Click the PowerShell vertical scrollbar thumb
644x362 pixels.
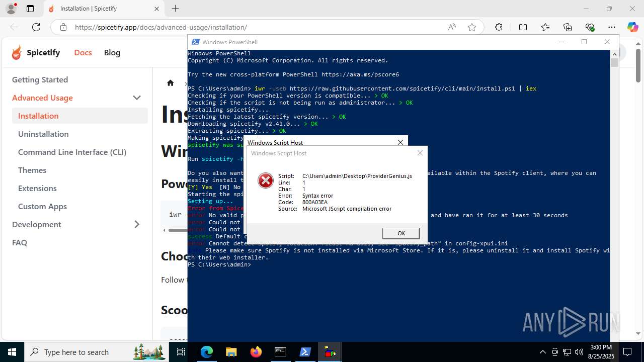tap(614, 62)
